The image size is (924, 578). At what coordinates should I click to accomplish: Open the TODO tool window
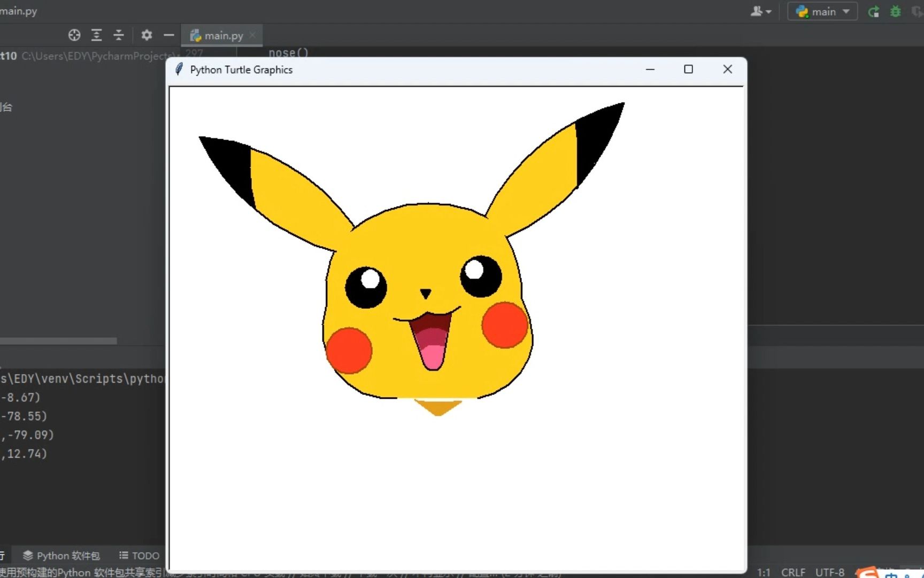click(139, 556)
